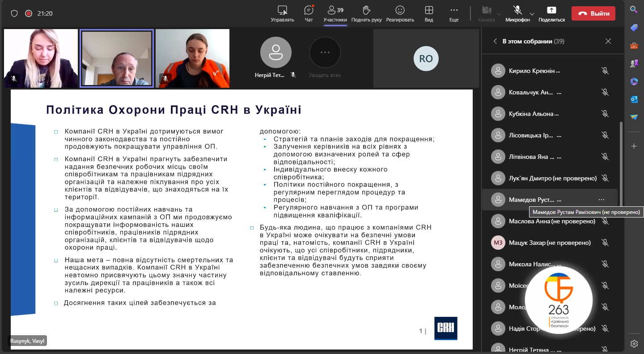
Task: Click Увидеть всех to view all
Action: pyautogui.click(x=325, y=58)
